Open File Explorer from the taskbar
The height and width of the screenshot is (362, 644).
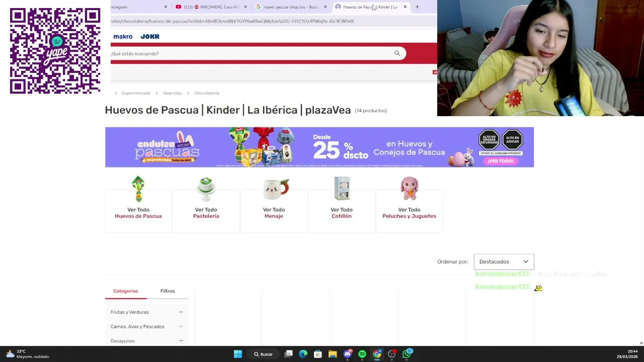pos(333,354)
